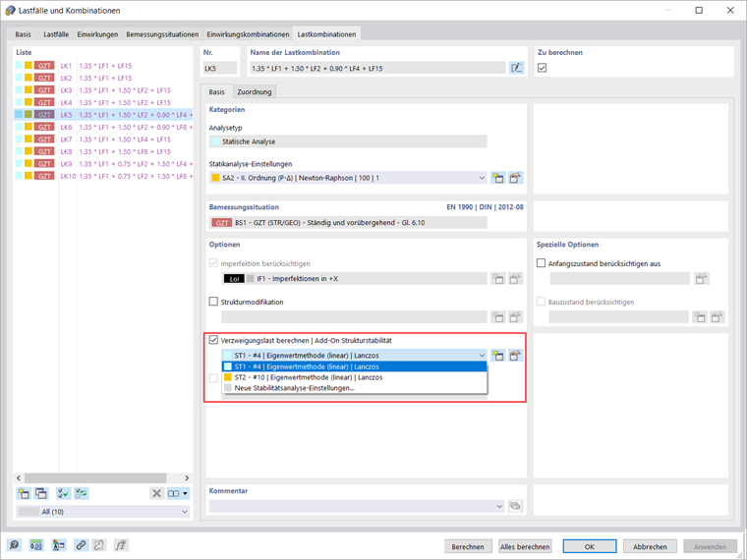747x560 pixels.
Task: Click Abbrechen button
Action: tap(650, 546)
